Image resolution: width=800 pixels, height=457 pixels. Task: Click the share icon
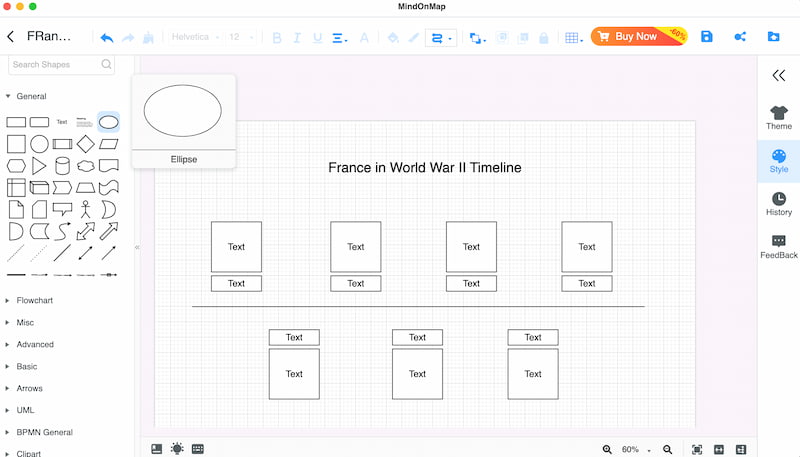pyautogui.click(x=740, y=36)
